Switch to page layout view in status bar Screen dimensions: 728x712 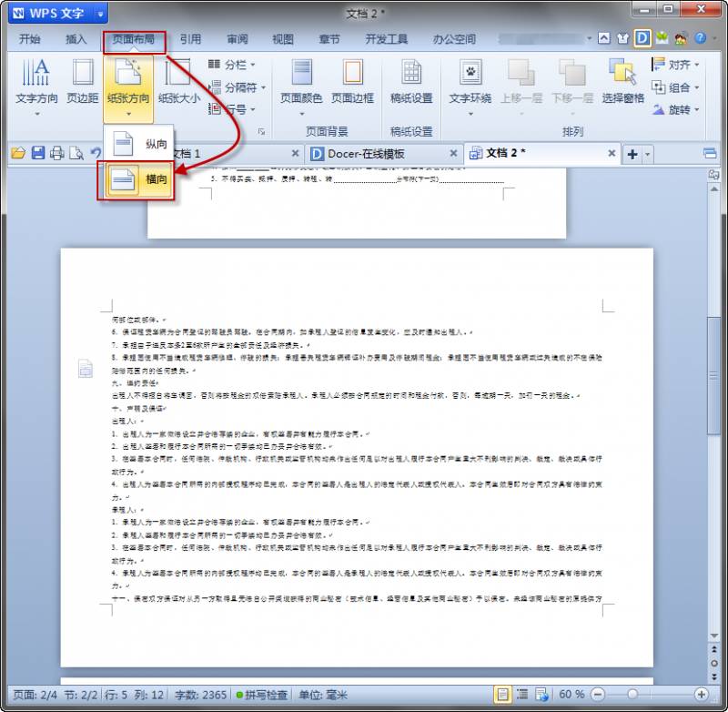click(502, 695)
